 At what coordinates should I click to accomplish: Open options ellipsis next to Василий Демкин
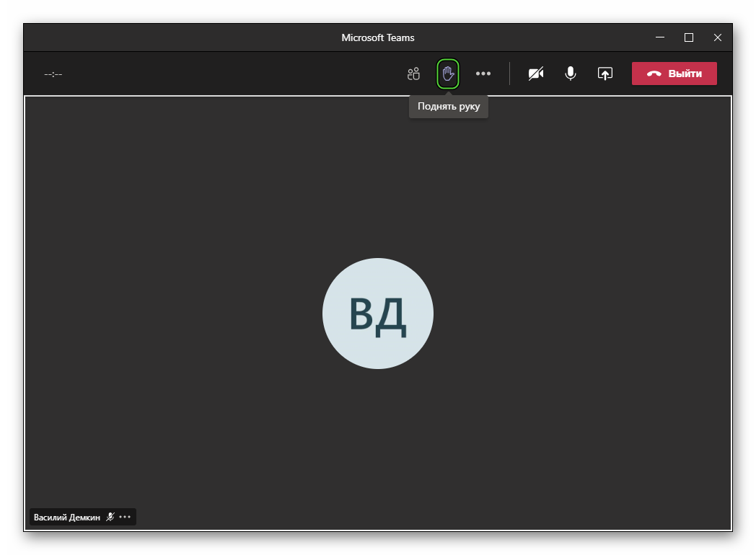tap(125, 517)
